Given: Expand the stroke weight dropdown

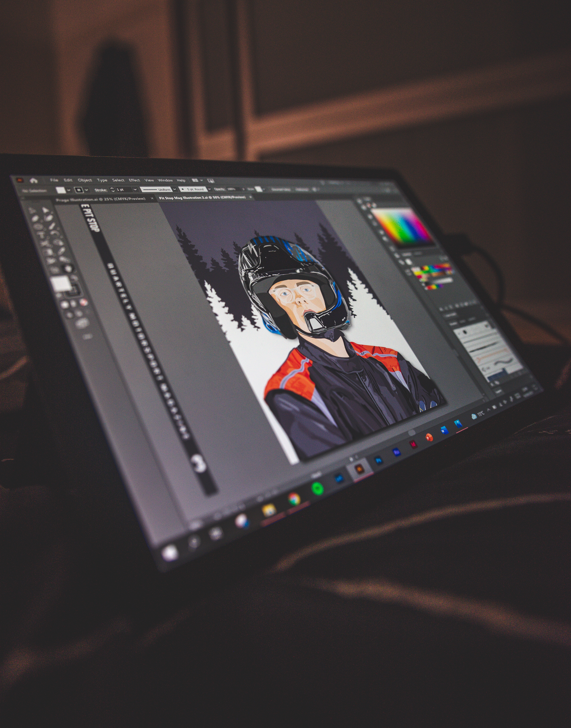Looking at the screenshot, I should pyautogui.click(x=135, y=190).
